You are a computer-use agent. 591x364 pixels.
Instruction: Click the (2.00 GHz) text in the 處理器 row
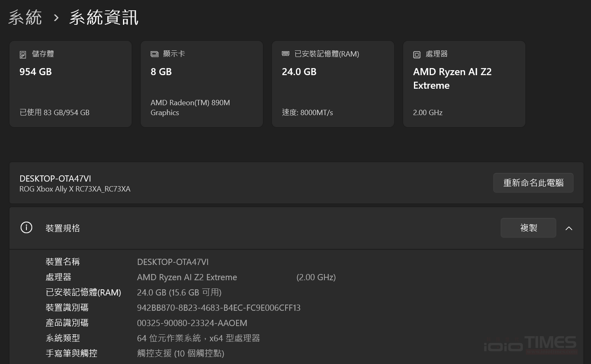316,277
